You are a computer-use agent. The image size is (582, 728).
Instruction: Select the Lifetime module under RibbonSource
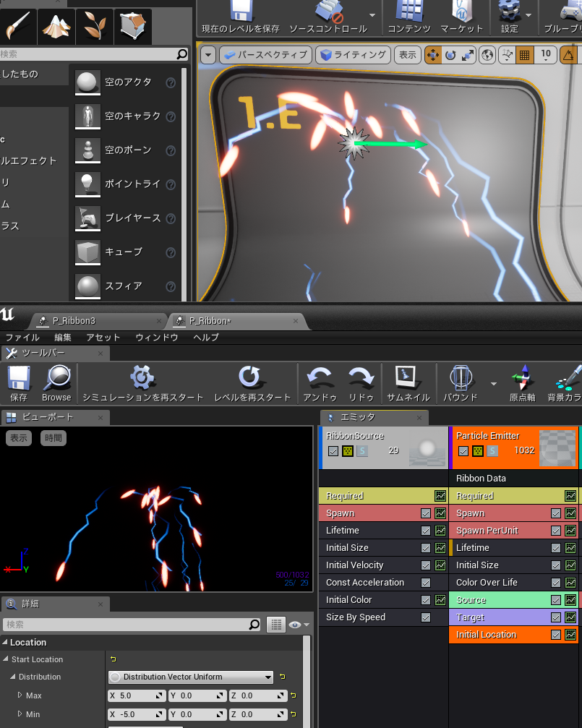(384, 530)
